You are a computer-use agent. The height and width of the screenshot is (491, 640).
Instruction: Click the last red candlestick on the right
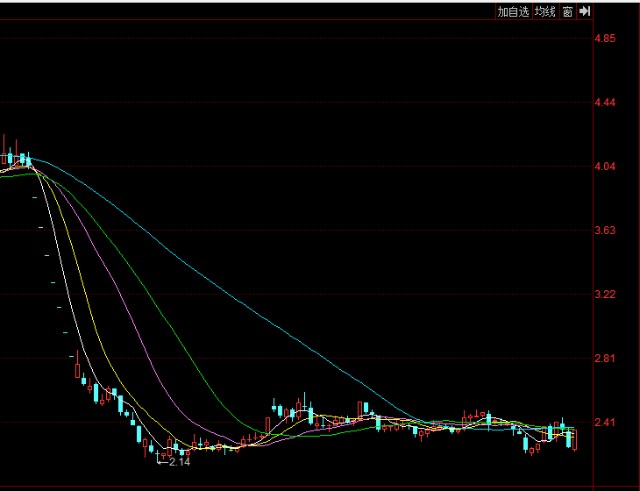click(575, 440)
